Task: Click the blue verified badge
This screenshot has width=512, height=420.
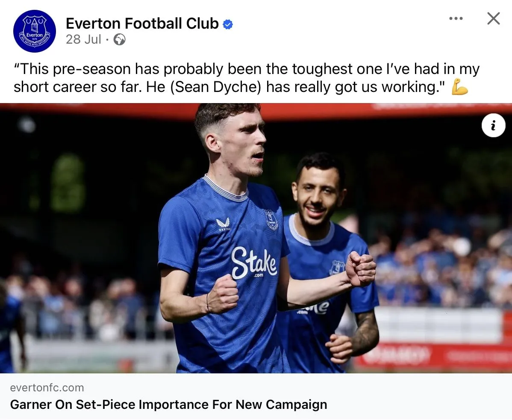Action: (x=228, y=24)
